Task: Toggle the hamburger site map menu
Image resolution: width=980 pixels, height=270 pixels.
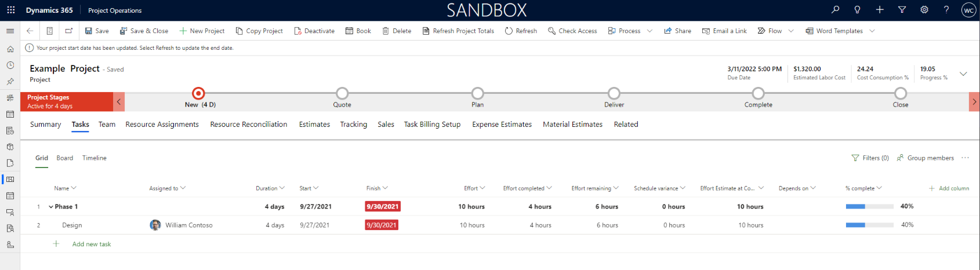Action: click(10, 31)
